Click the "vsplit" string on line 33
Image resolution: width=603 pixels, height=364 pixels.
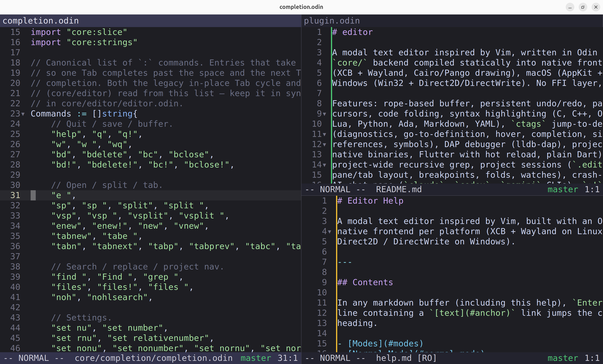tap(148, 216)
